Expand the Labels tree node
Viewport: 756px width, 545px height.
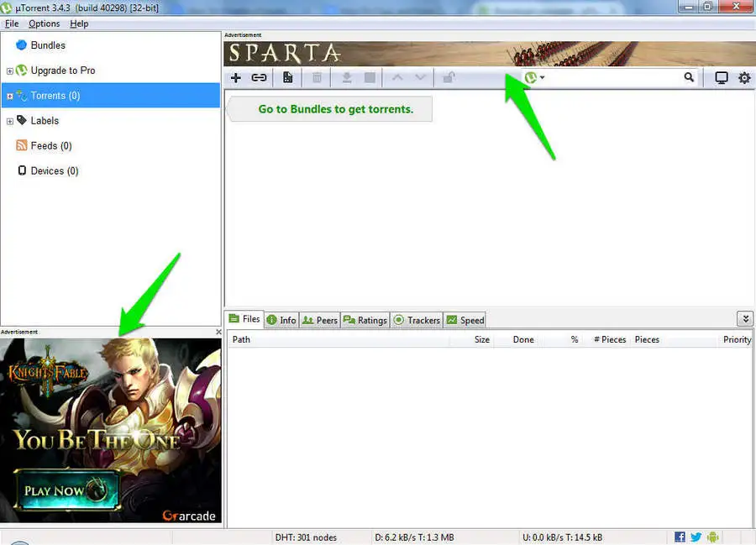point(9,121)
